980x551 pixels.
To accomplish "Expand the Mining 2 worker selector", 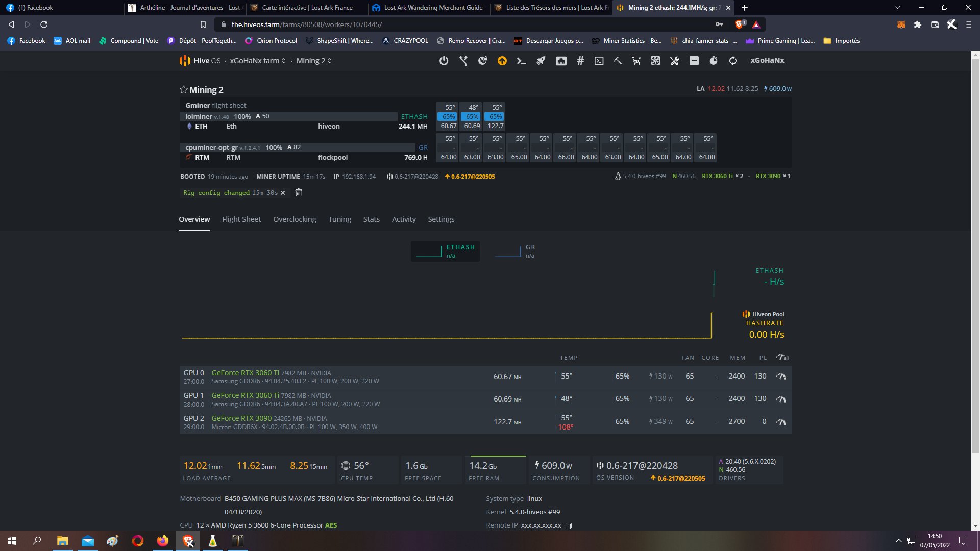I will (x=314, y=61).
